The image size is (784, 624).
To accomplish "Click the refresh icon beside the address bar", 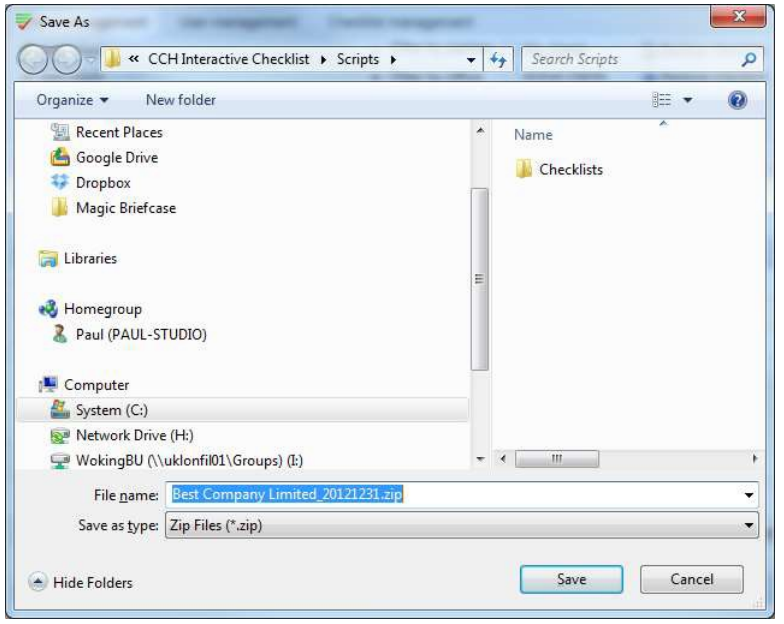I will tap(498, 60).
